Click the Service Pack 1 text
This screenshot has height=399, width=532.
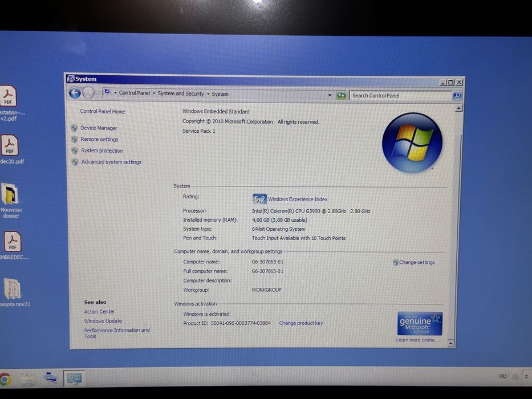click(x=199, y=131)
